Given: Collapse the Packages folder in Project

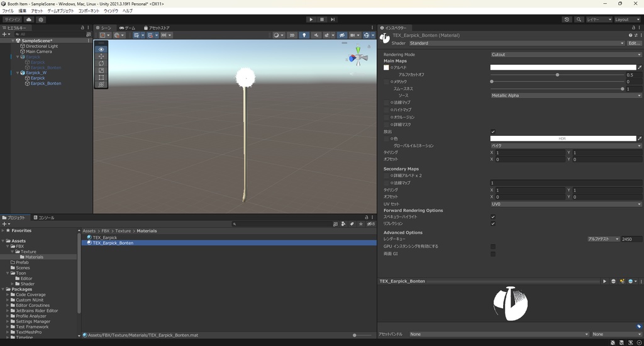Looking at the screenshot, I should coord(3,289).
